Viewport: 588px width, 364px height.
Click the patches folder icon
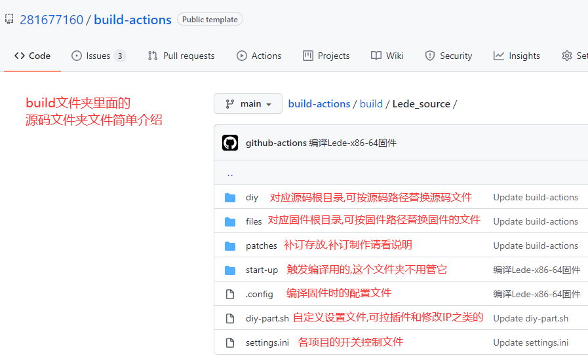coord(230,246)
